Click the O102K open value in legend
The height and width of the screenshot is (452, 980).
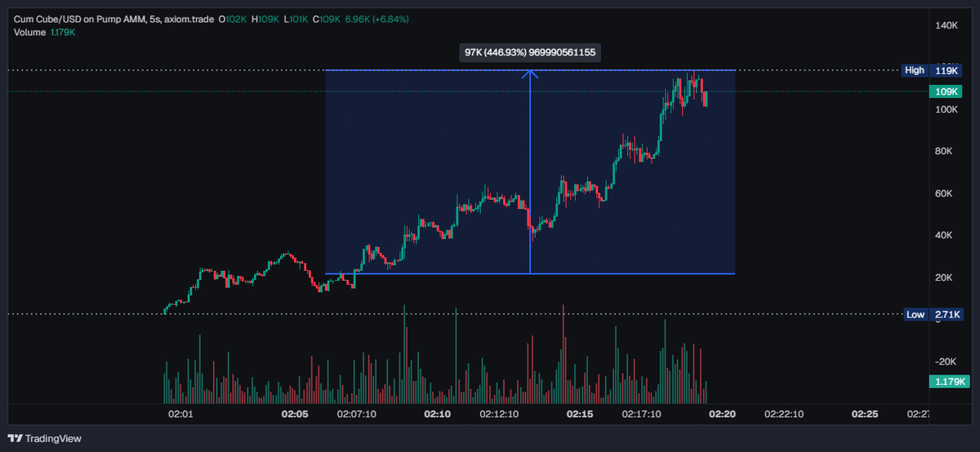pos(233,19)
